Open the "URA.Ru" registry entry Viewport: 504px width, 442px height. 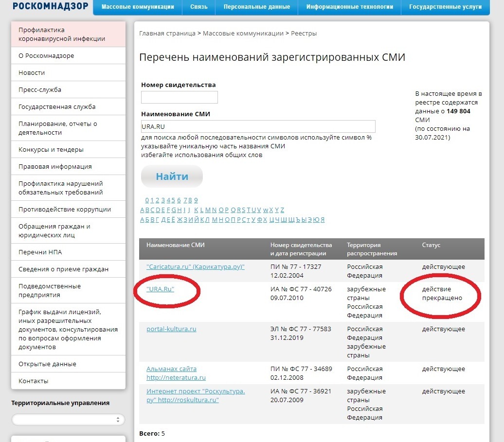[160, 289]
